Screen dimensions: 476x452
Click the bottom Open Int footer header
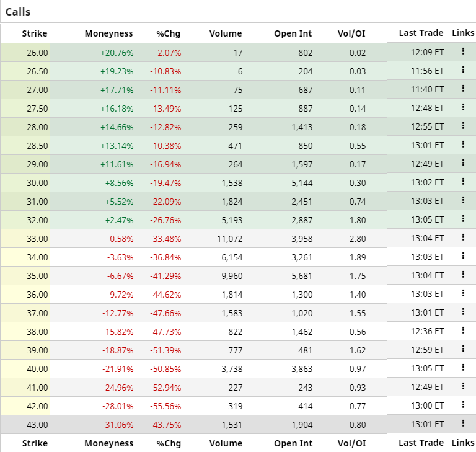pos(293,443)
